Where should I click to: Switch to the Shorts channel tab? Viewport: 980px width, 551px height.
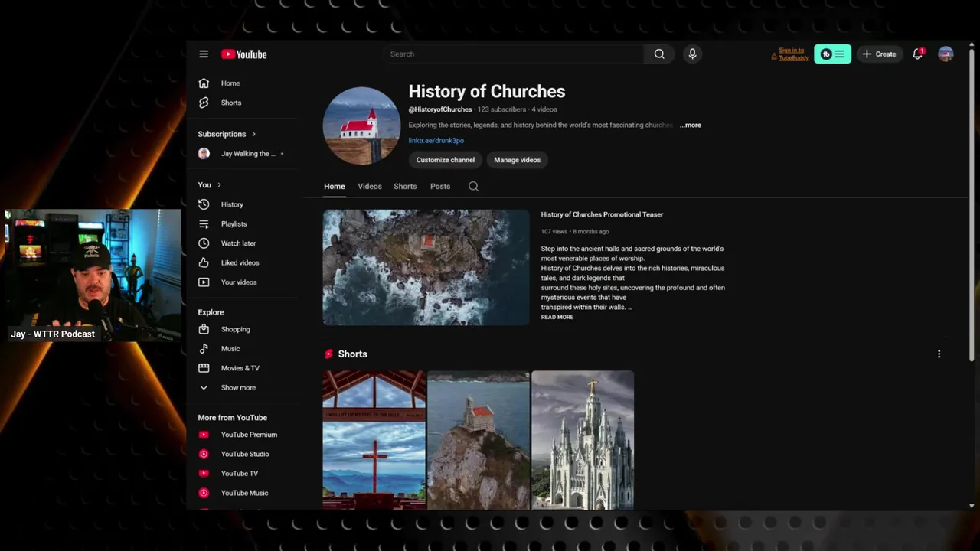coord(405,186)
